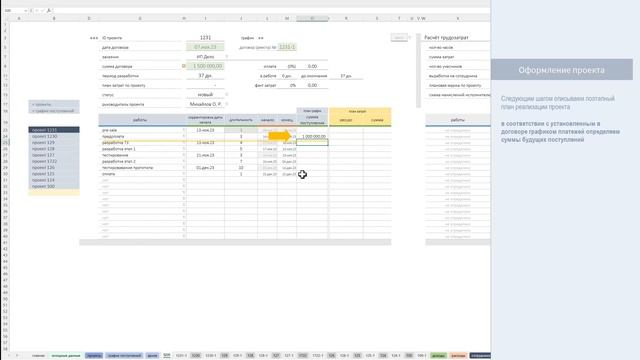The width and height of the screenshot is (640, 360).
Task: Click the 'предоплата' work row
Action: 141,136
